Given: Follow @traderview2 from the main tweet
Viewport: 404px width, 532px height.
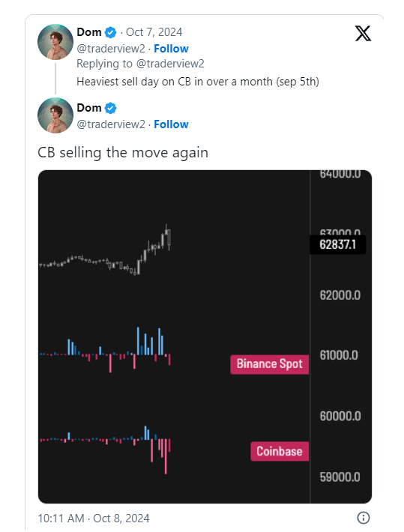Looking at the screenshot, I should pos(171,124).
